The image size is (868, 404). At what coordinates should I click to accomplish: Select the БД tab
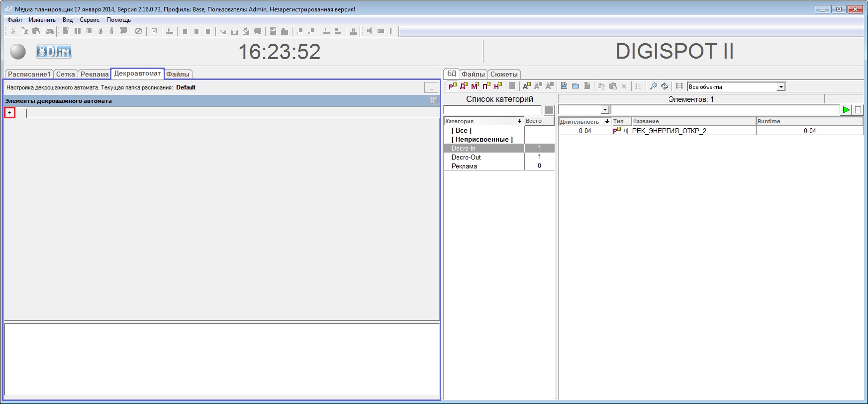[x=452, y=74]
